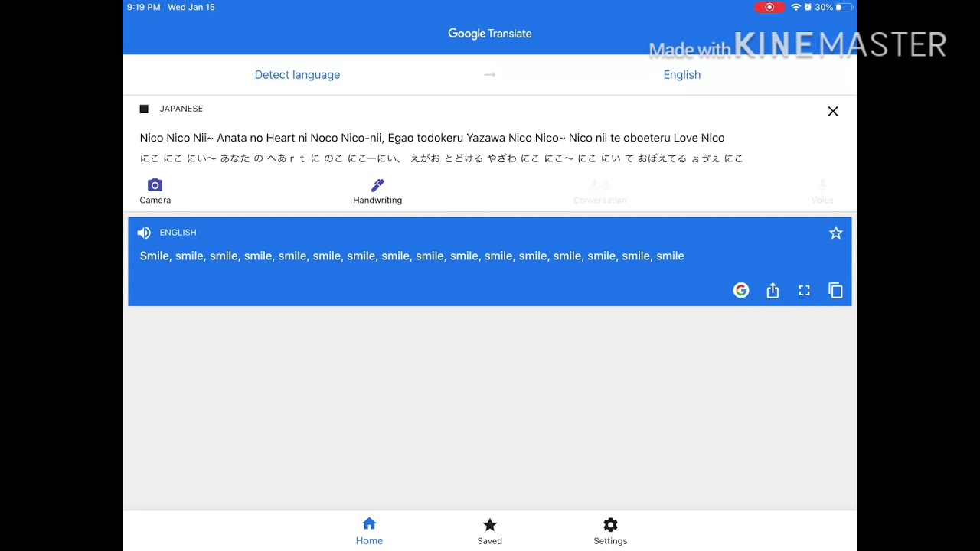Show the translation in fullscreen
The height and width of the screenshot is (551, 980).
804,290
